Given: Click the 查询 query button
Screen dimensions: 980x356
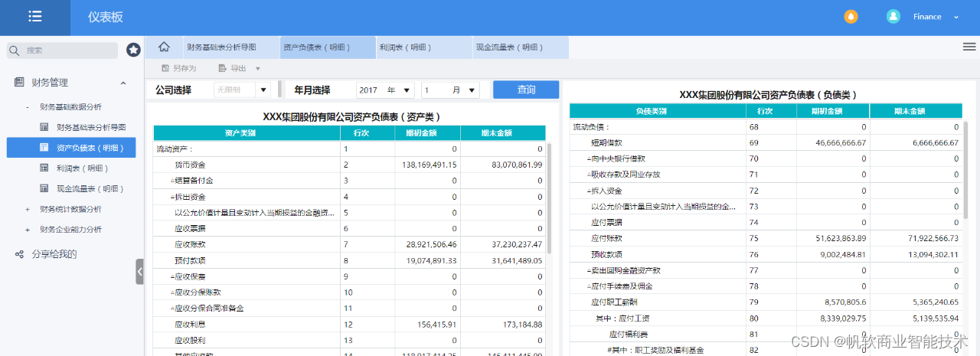Looking at the screenshot, I should click(526, 90).
